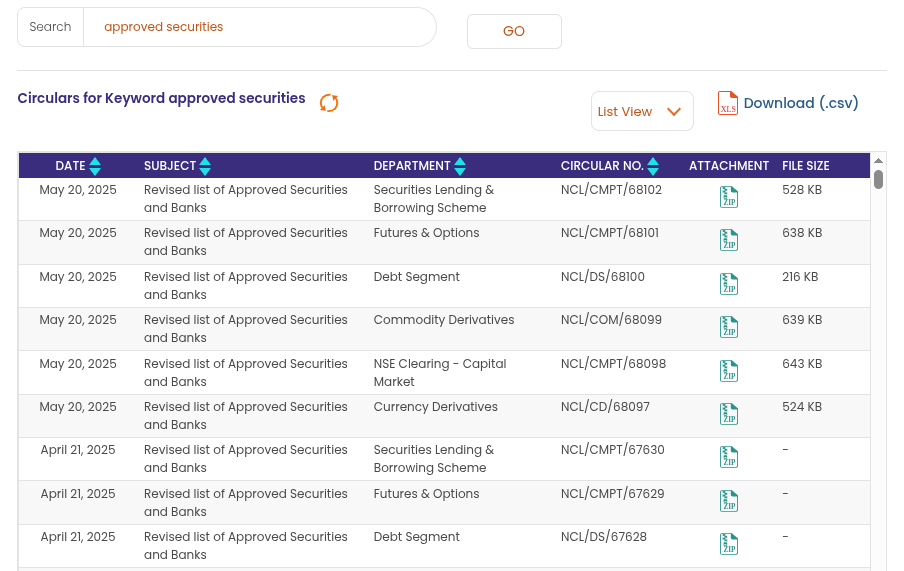Download ZIP attachment for circular NCL/CMPT/68101

[x=729, y=240]
